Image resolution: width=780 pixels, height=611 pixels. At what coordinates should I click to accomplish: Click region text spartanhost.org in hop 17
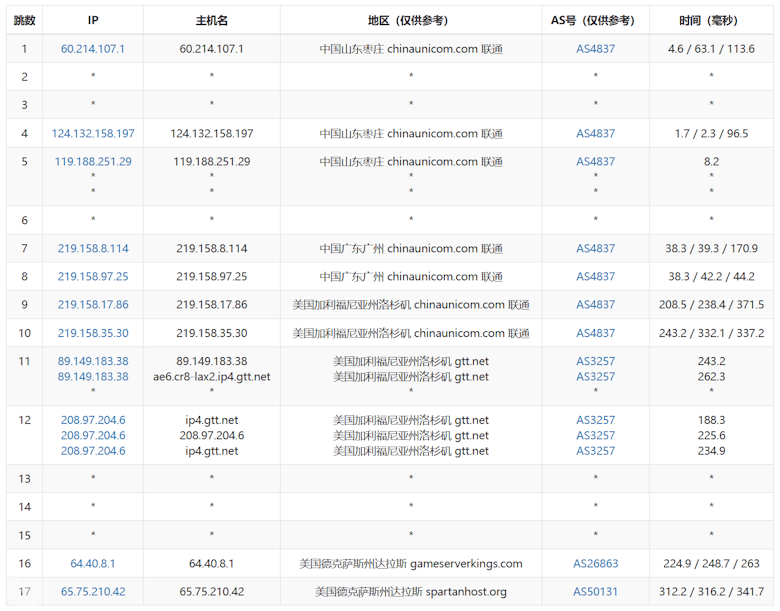pos(466,592)
